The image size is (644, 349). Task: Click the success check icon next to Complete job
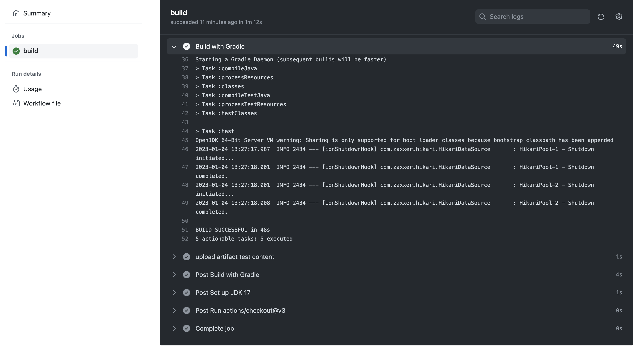pyautogui.click(x=187, y=328)
